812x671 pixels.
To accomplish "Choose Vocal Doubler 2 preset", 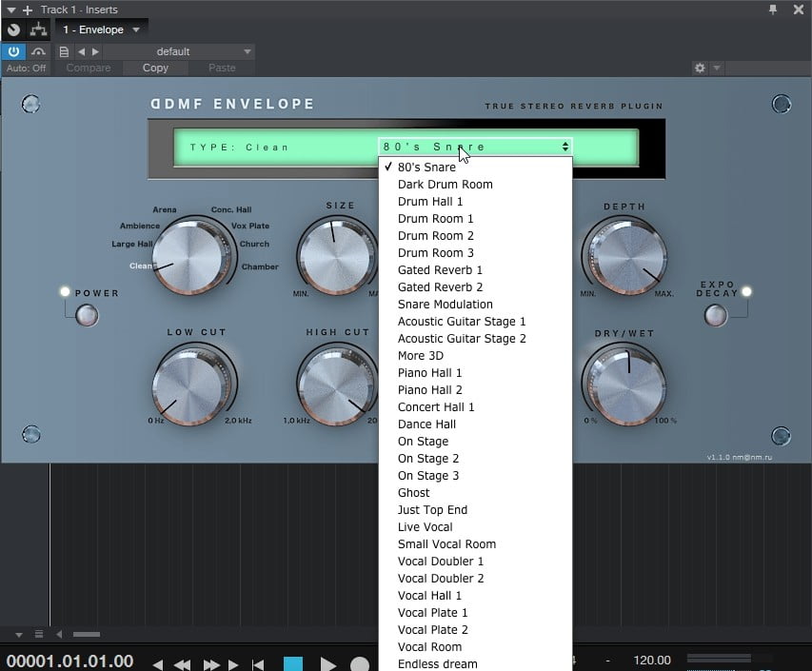I will pos(475,579).
